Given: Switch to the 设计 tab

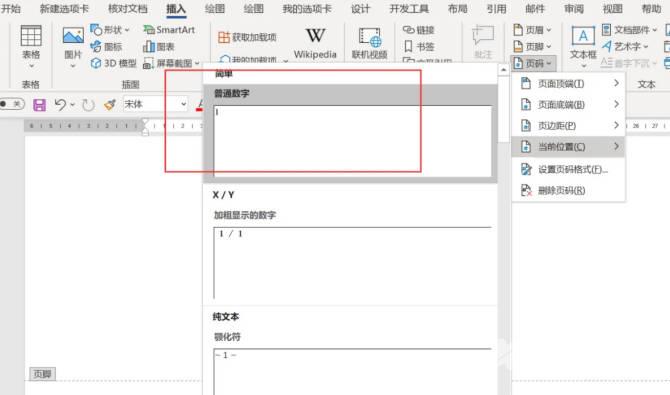Looking at the screenshot, I should point(360,9).
